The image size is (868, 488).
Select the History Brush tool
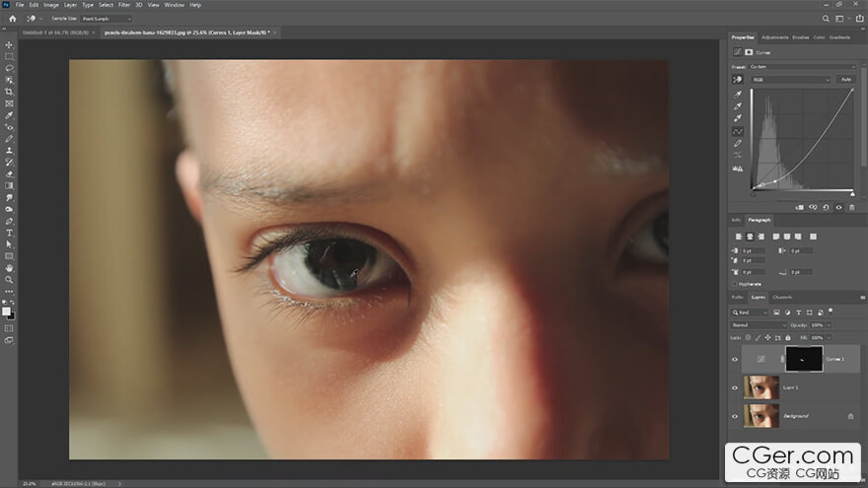(x=9, y=163)
